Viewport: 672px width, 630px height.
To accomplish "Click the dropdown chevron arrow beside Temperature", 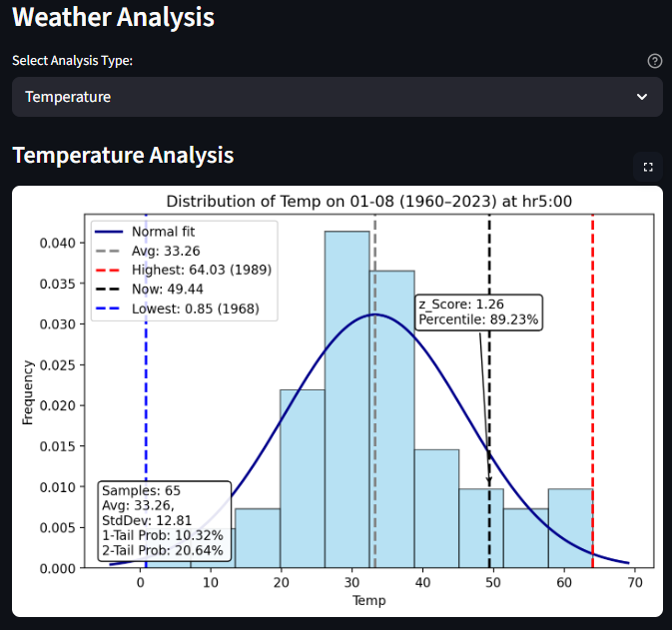I will 642,97.
